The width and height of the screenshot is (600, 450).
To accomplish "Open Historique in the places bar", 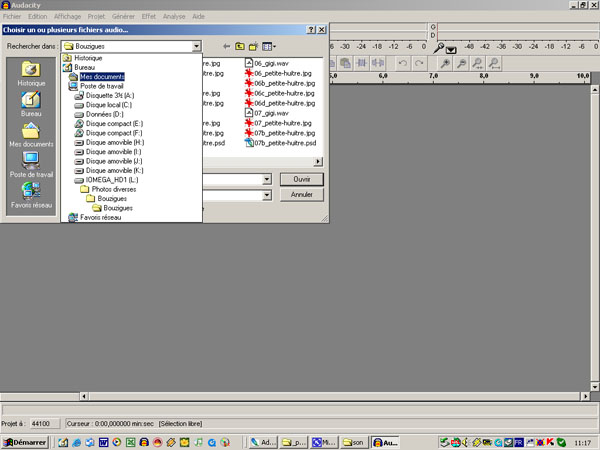I will click(31, 73).
